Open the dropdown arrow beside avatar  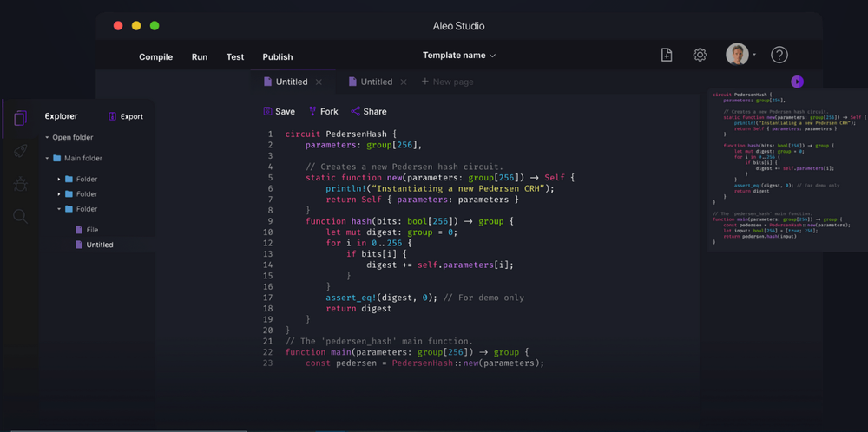tap(754, 55)
